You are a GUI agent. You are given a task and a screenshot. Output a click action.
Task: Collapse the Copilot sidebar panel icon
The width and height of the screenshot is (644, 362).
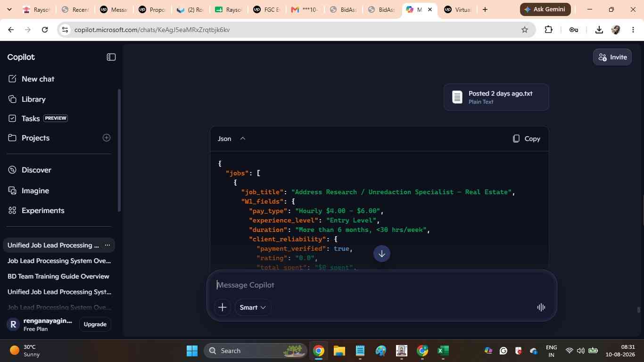coord(111,57)
